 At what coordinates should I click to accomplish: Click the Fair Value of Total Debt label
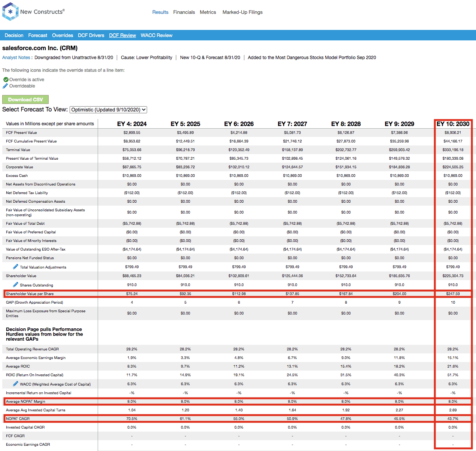25,224
